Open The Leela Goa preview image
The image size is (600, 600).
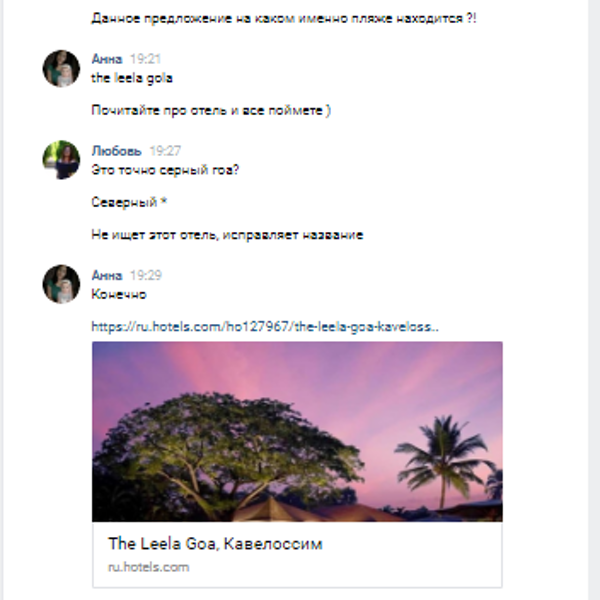297,432
